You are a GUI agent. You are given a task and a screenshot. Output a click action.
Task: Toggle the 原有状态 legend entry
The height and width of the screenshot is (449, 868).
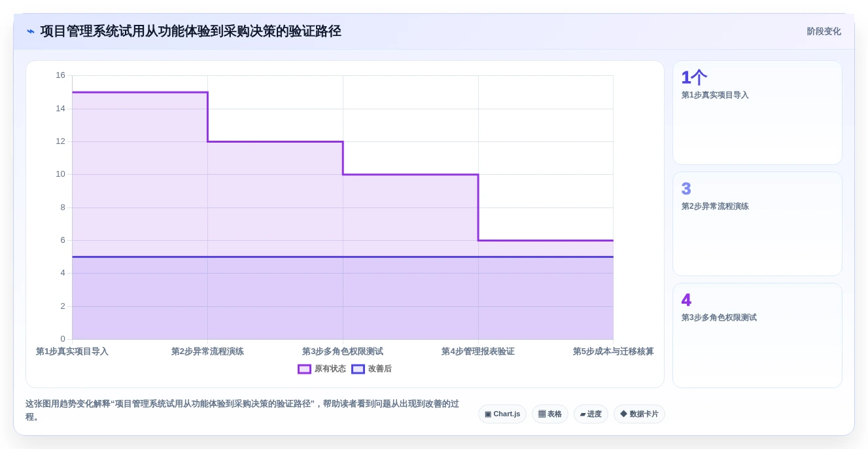click(x=322, y=369)
